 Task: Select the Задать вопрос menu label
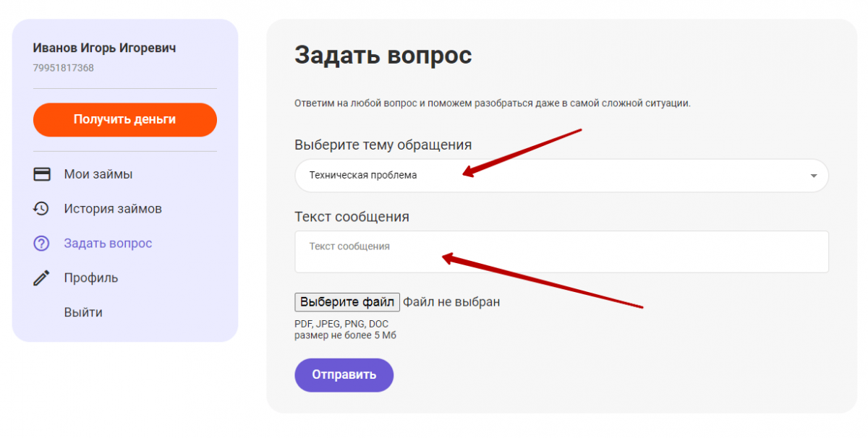click(108, 244)
